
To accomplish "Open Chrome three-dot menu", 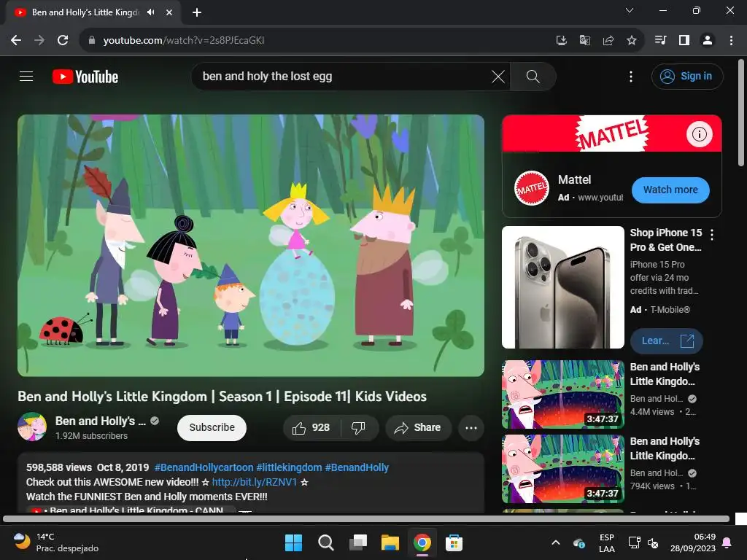I will click(731, 41).
